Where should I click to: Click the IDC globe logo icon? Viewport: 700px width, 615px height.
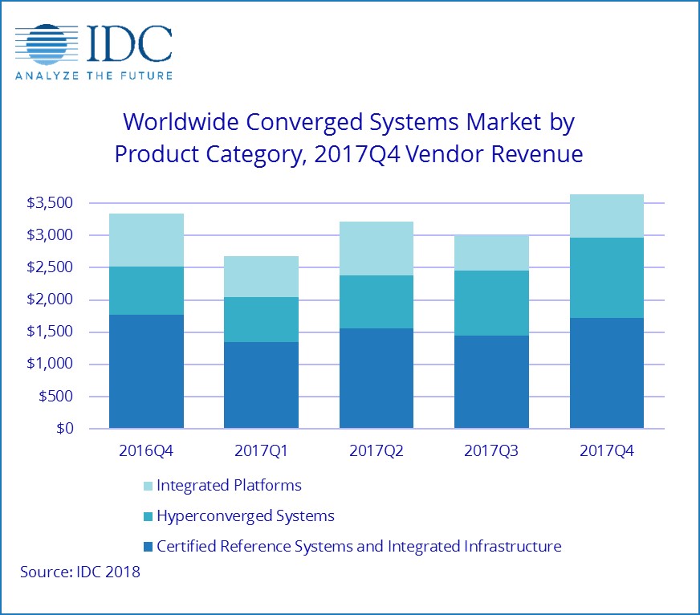(x=47, y=43)
